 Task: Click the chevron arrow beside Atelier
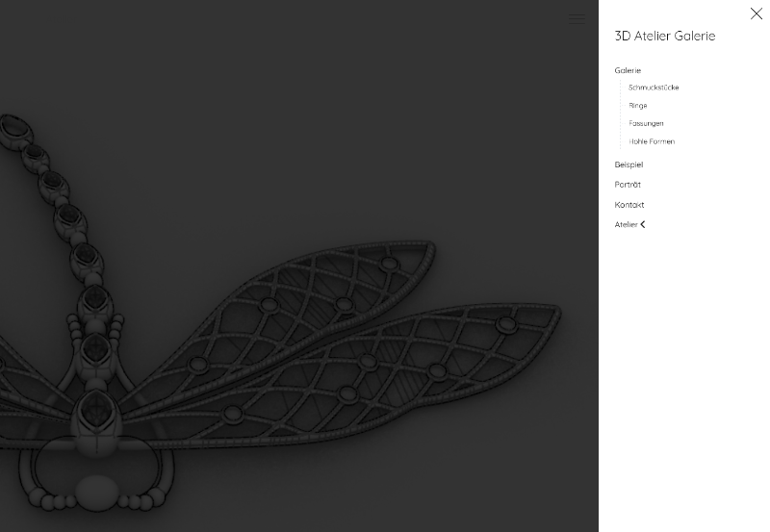point(643,225)
